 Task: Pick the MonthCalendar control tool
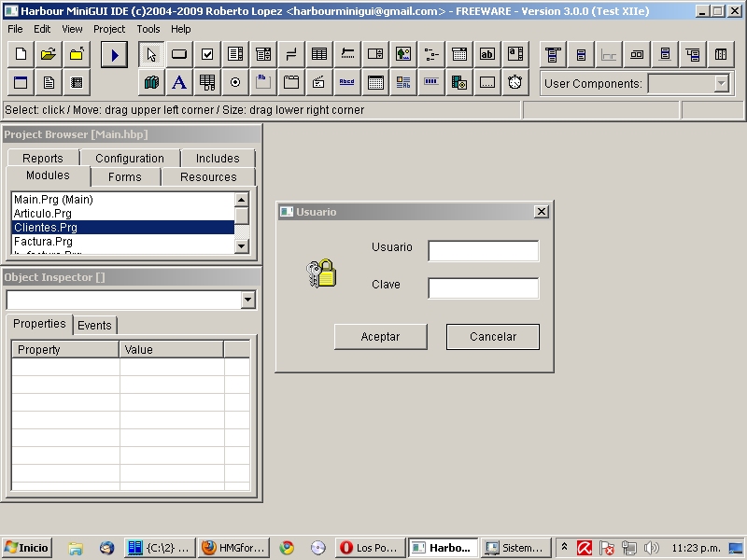pos(375,83)
